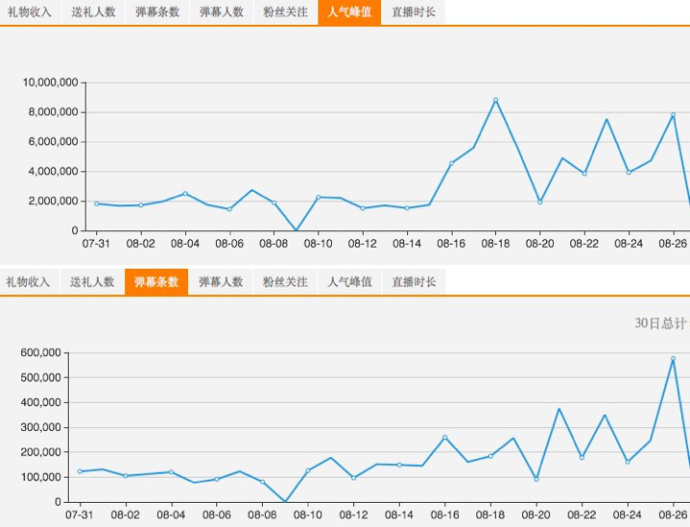Screen dimensions: 690x527
Task: Select the zero-value 08-09 point in 弹幕条数 chart
Action: [285, 501]
